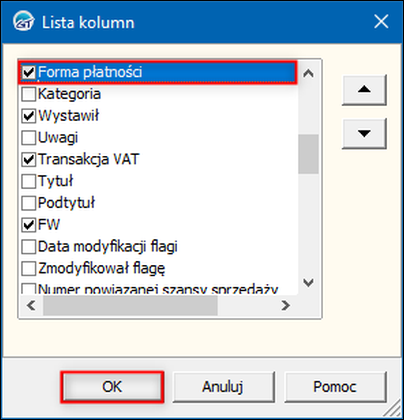Uncheck the Forma płatności checkbox
Image resolution: width=404 pixels, height=420 pixels.
(29, 72)
